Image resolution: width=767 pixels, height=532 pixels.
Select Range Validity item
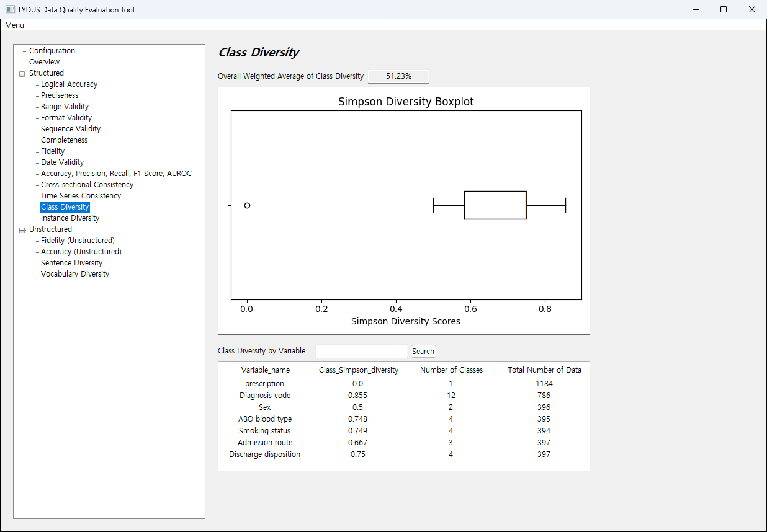tap(65, 107)
